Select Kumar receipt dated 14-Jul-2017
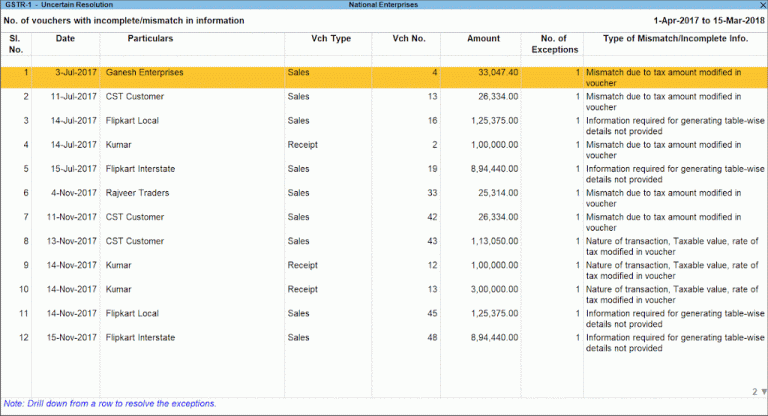Screen dimensions: 768x416 (384, 149)
